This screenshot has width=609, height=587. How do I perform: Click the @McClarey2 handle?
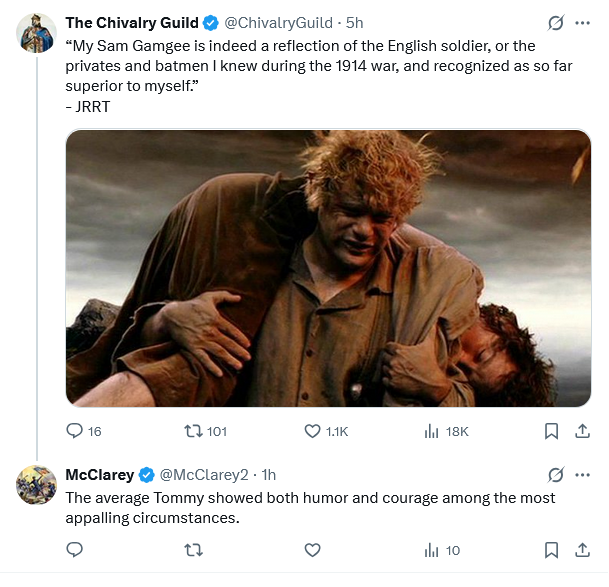click(x=204, y=474)
